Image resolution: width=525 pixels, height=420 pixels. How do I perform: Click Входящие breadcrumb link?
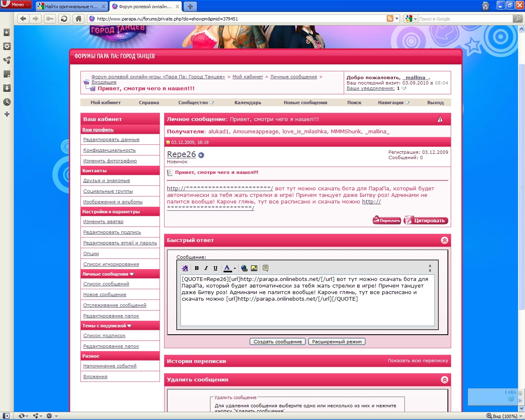(x=104, y=82)
